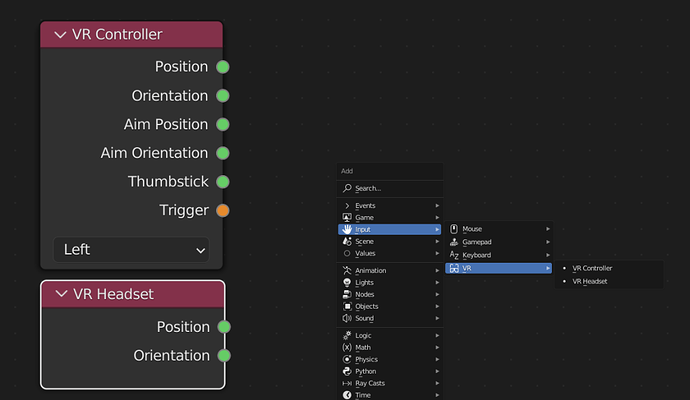Click the orange Trigger output socket
Screen dimensions: 690x400
click(223, 210)
